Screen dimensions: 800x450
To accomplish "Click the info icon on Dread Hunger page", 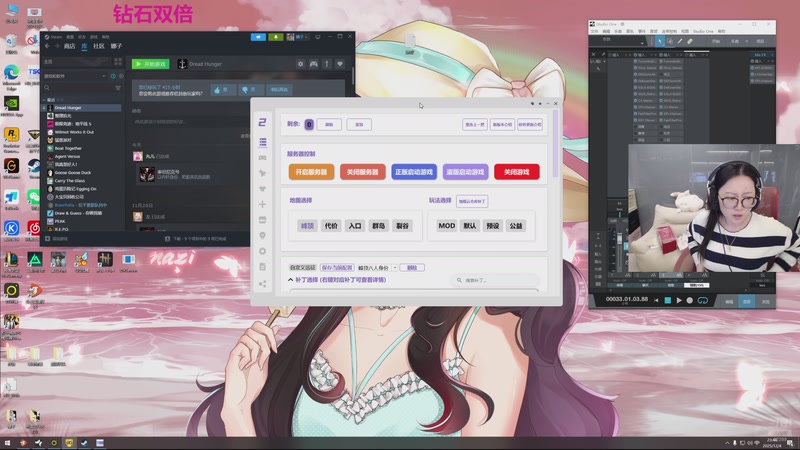I will pos(327,64).
